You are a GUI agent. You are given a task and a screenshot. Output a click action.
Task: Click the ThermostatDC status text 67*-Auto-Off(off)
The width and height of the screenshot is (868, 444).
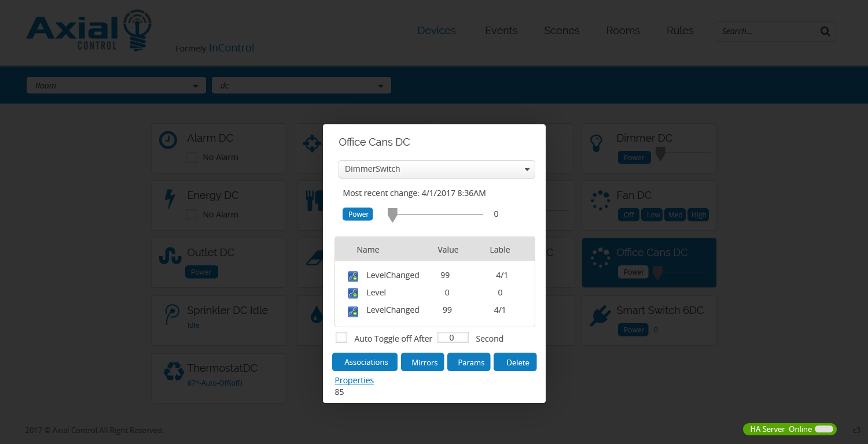coord(215,383)
